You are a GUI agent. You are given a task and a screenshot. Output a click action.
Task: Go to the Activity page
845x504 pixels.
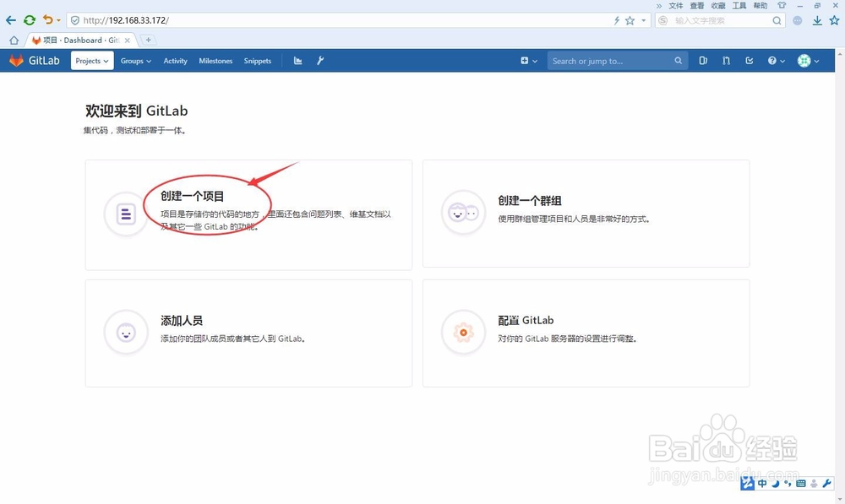click(x=175, y=61)
